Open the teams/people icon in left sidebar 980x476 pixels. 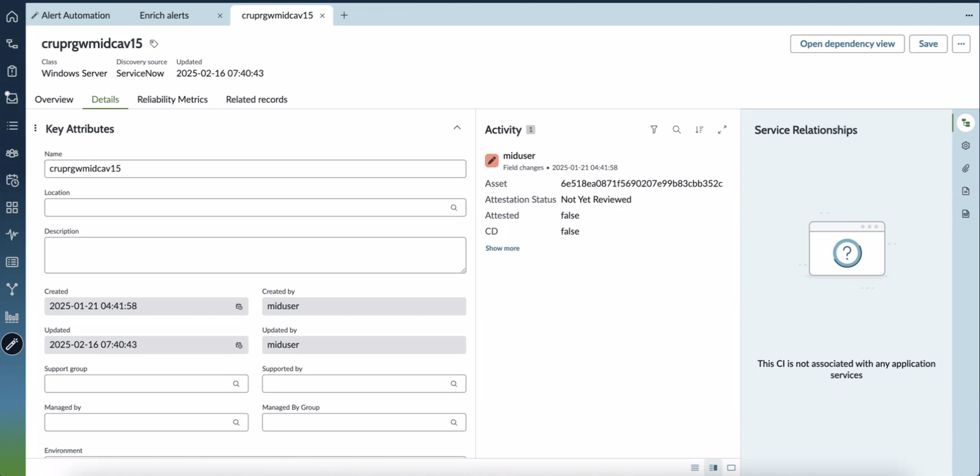(x=12, y=153)
